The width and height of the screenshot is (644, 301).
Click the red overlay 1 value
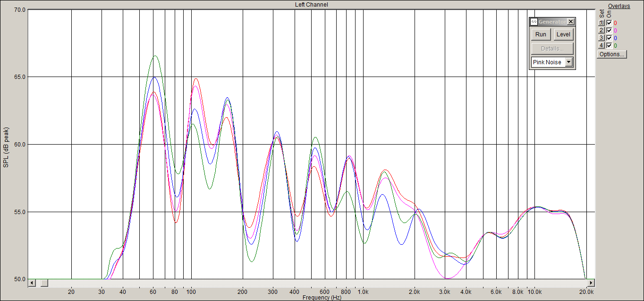[615, 23]
